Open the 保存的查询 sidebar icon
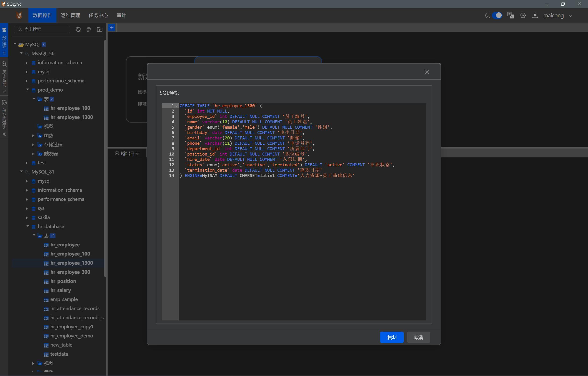The height and width of the screenshot is (376, 588). pyautogui.click(x=4, y=103)
